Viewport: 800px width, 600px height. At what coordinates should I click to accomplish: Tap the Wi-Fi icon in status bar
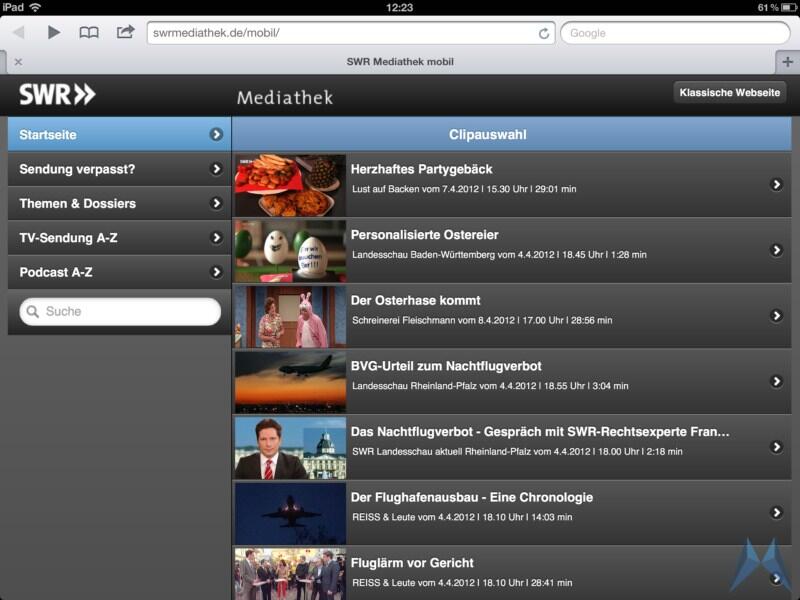(x=35, y=7)
